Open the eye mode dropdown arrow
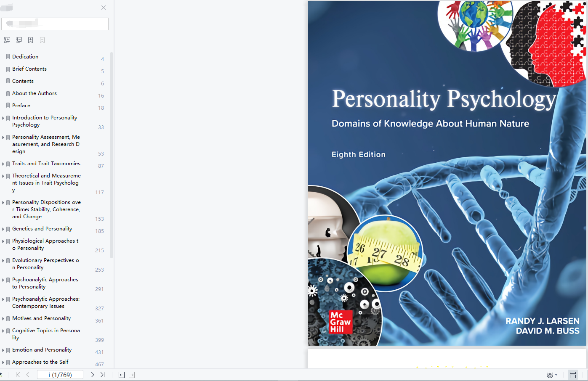The height and width of the screenshot is (381, 588). pyautogui.click(x=556, y=375)
